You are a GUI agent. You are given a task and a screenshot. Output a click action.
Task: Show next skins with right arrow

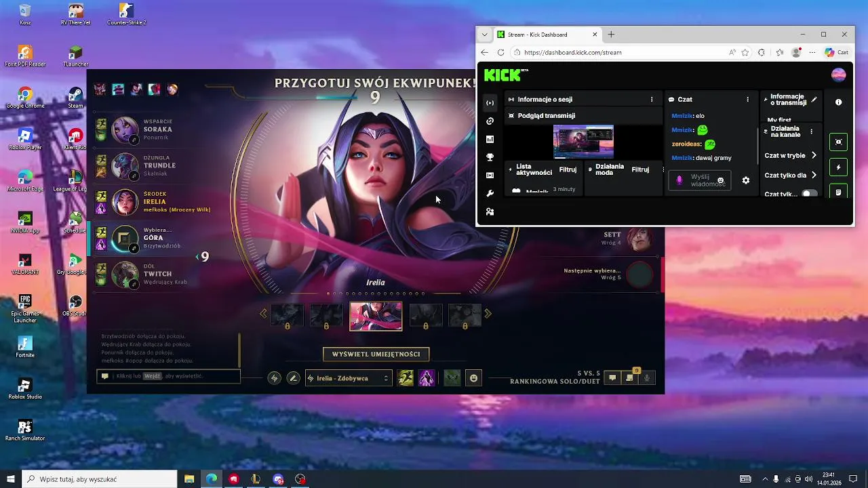(488, 314)
